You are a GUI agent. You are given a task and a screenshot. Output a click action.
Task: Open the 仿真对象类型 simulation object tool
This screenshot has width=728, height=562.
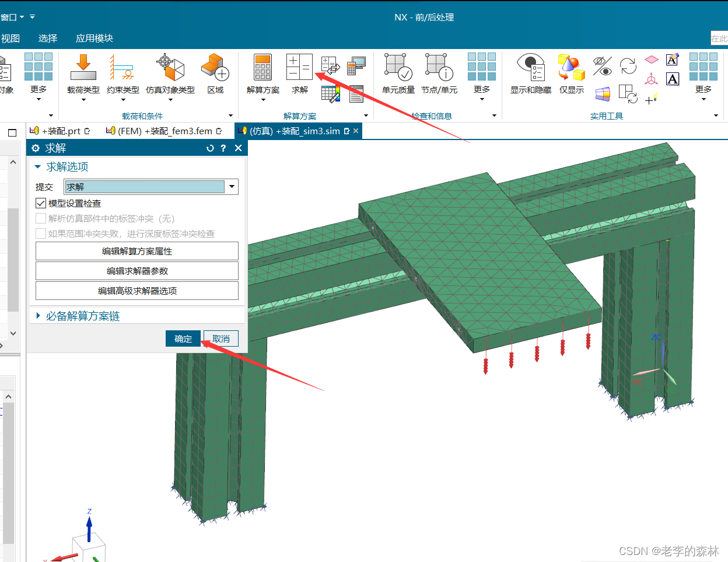(170, 75)
